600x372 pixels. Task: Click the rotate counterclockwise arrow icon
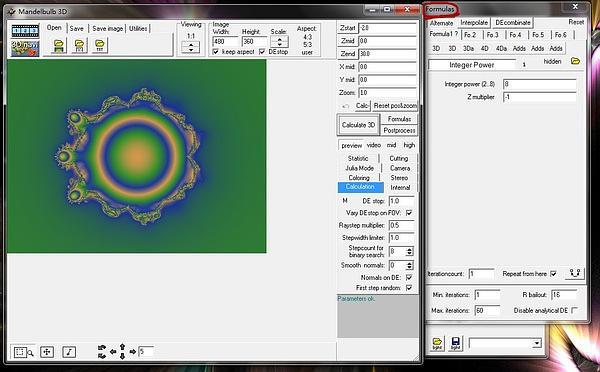(102, 348)
